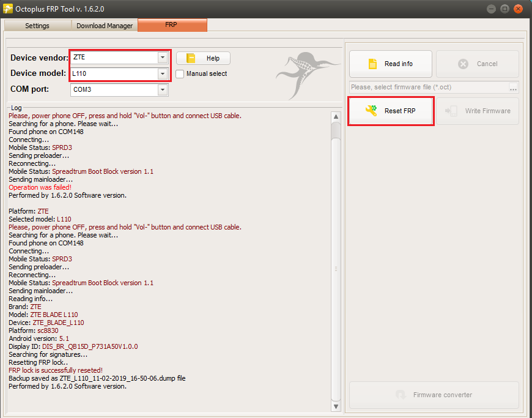Click the "COM port:" label

[29, 89]
